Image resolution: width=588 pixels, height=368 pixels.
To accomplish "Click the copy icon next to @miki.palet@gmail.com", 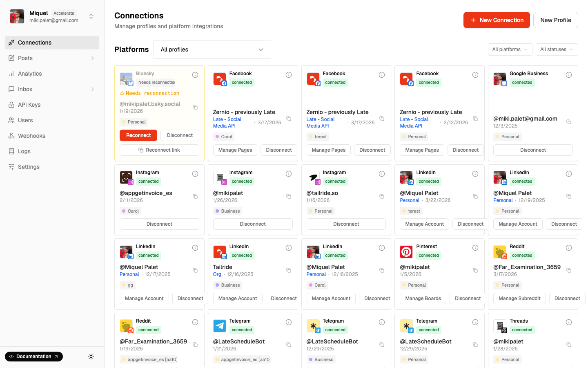I will pos(569,121).
